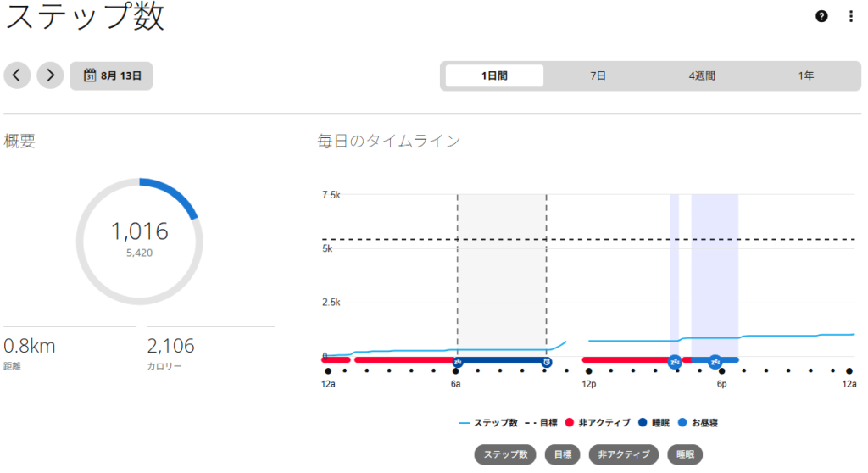Click the alarm clock wake icon on timeline
This screenshot has width=868, height=473.
[547, 362]
